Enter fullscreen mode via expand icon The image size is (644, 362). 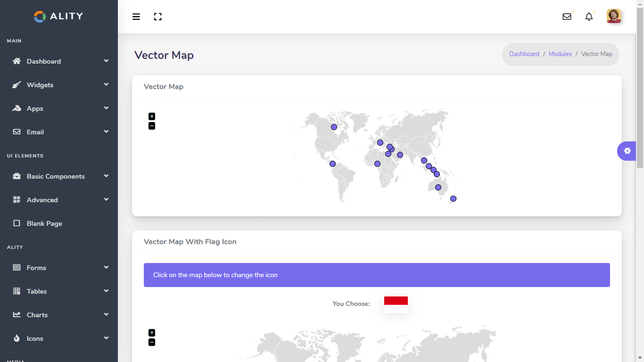coord(158,17)
